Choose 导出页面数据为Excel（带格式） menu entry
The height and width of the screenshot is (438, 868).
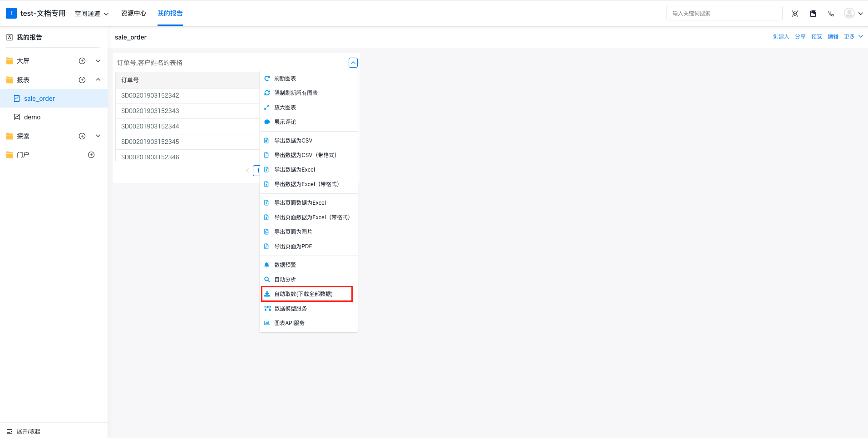[x=309, y=217]
